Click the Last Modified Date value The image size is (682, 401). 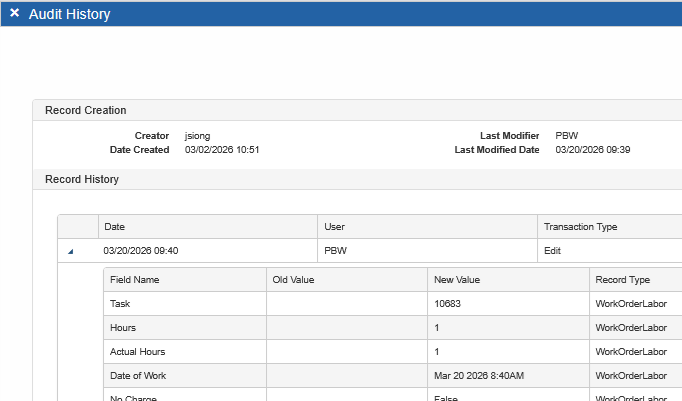point(593,149)
